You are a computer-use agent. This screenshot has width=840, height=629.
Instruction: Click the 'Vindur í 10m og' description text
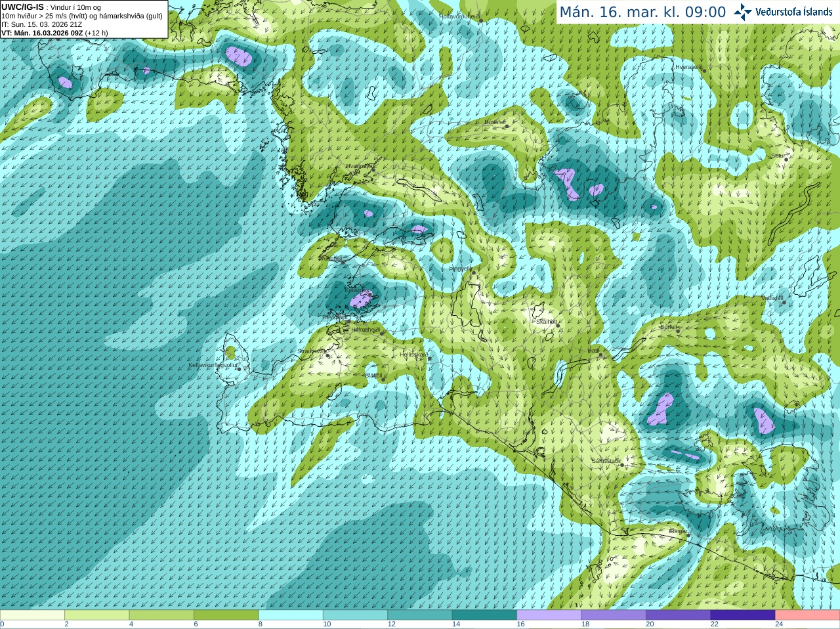[75, 7]
